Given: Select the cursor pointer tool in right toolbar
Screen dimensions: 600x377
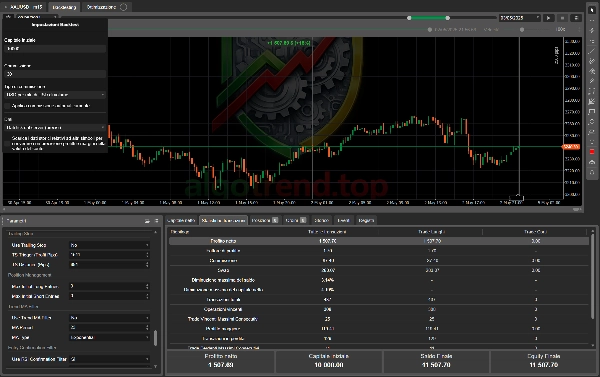Looking at the screenshot, I should [592, 10].
